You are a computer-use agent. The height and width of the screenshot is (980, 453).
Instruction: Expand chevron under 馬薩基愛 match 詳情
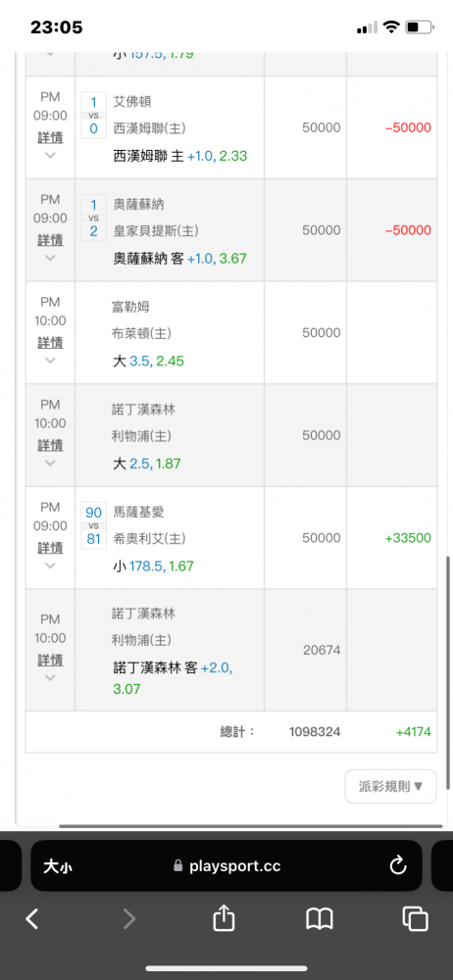tap(50, 565)
